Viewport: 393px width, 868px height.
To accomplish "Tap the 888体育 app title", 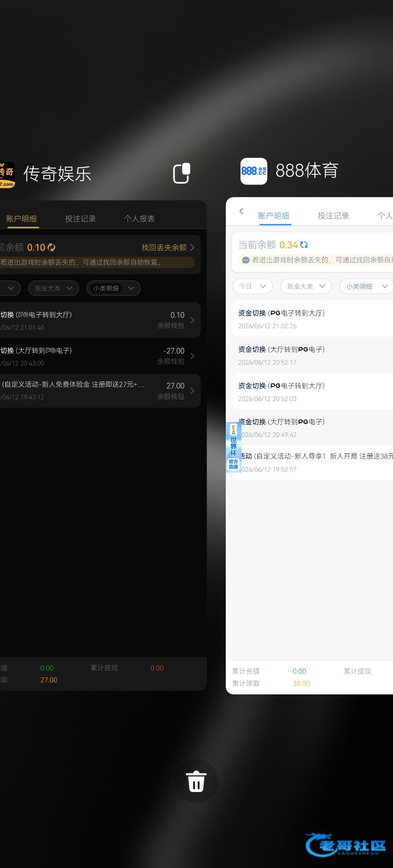I will pyautogui.click(x=307, y=171).
